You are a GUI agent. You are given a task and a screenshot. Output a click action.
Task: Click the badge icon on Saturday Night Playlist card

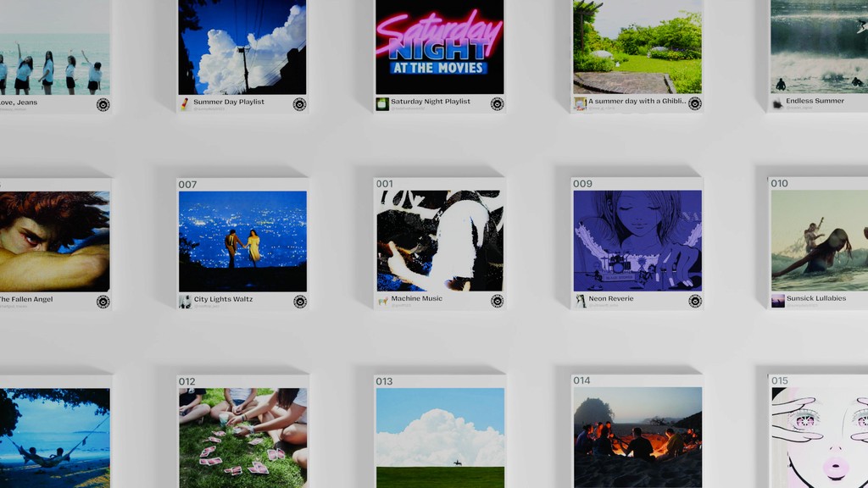click(497, 103)
